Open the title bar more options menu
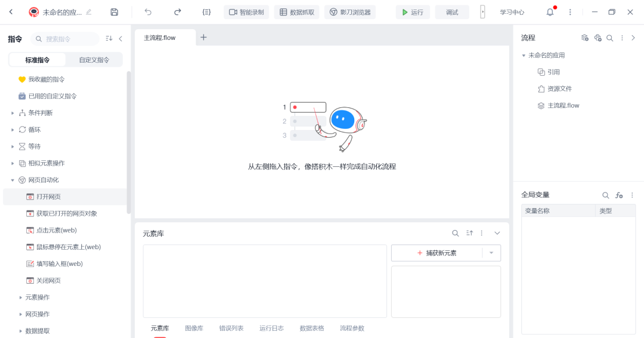644x338 pixels. (570, 12)
